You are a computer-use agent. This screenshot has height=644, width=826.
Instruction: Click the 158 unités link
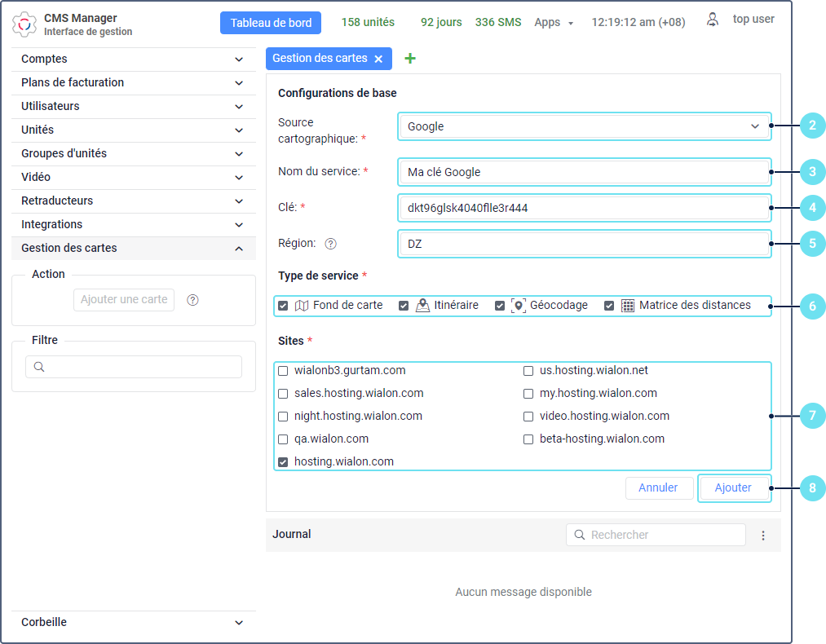tap(368, 23)
